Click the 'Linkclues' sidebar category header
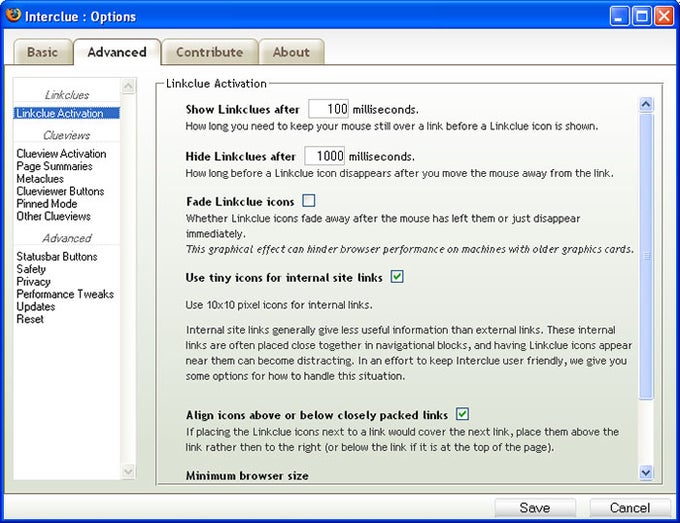Screen dimensions: 680x523 pyautogui.click(x=67, y=95)
